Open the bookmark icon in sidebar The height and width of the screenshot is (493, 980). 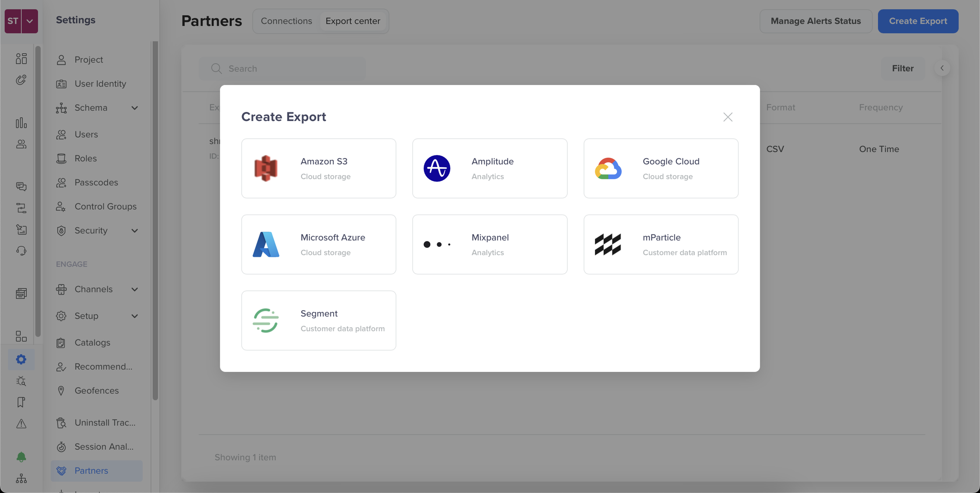click(x=21, y=402)
